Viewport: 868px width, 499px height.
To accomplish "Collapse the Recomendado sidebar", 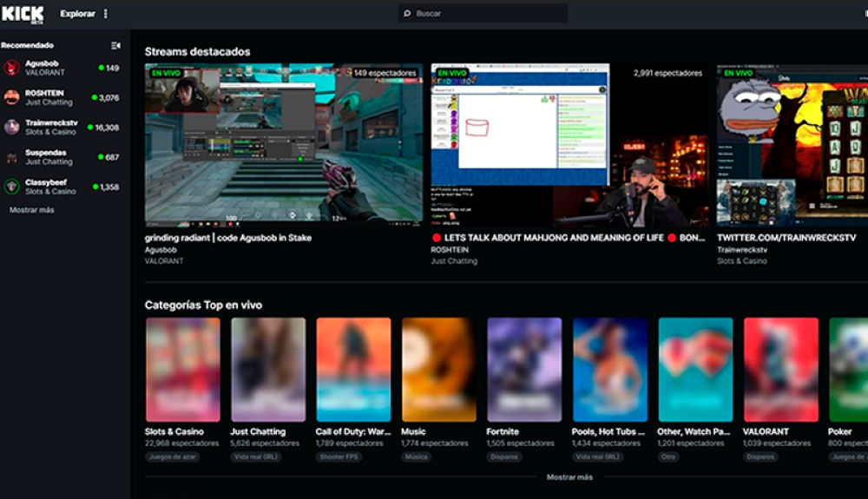I will [115, 45].
